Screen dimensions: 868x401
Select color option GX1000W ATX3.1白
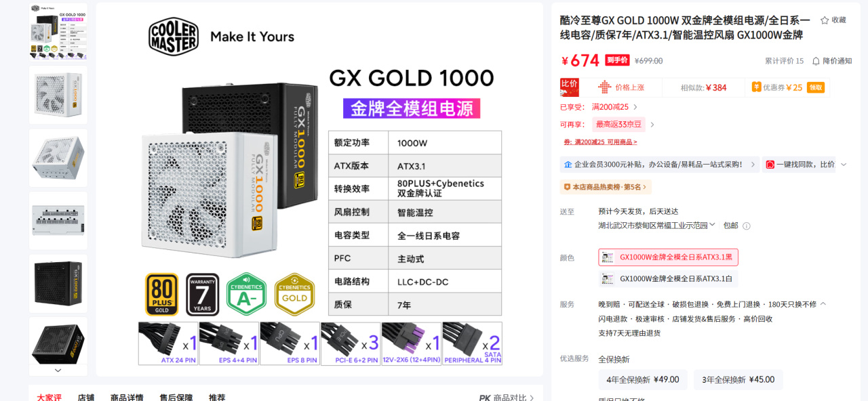coord(668,278)
